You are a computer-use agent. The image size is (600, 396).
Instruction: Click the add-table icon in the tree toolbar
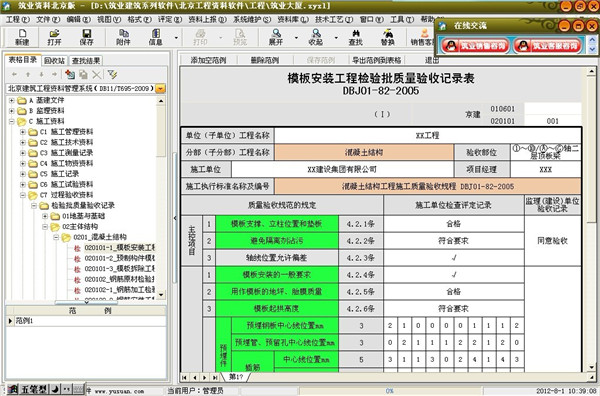point(70,74)
